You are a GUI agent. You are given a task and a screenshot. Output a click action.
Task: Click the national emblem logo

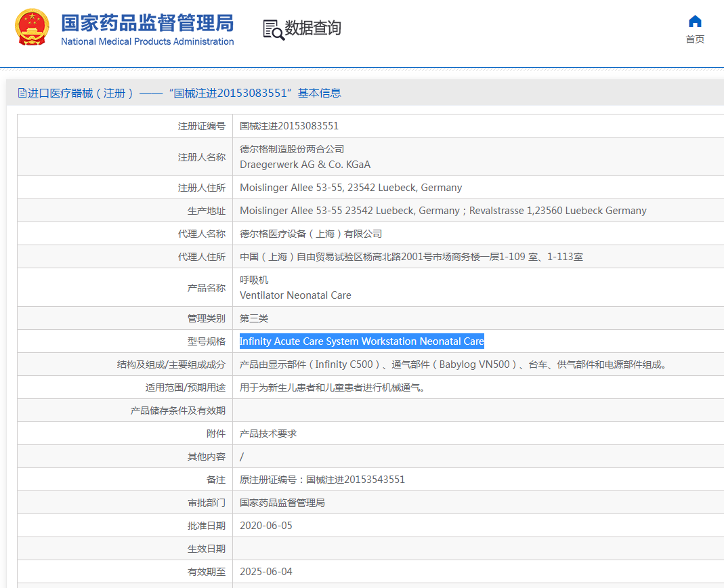click(32, 27)
